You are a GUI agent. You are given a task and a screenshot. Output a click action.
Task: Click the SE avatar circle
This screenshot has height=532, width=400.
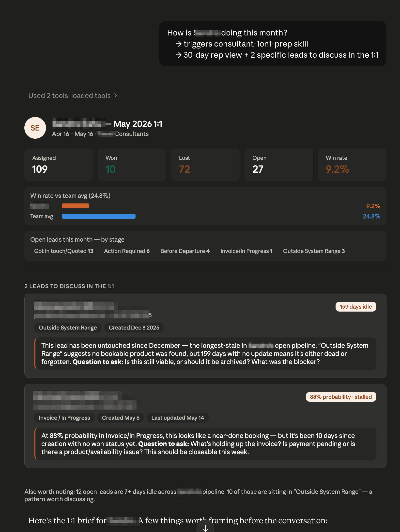pos(35,128)
